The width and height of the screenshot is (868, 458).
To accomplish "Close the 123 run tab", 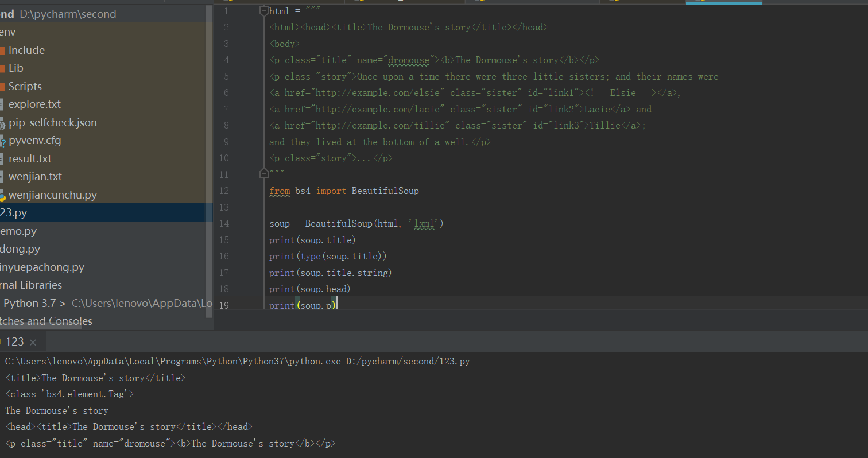I will [33, 342].
